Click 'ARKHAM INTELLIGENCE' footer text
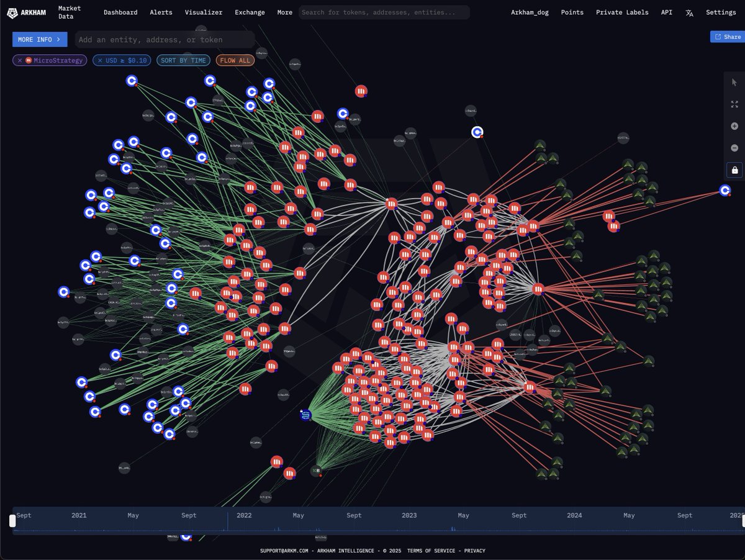The height and width of the screenshot is (560, 745). (346, 551)
